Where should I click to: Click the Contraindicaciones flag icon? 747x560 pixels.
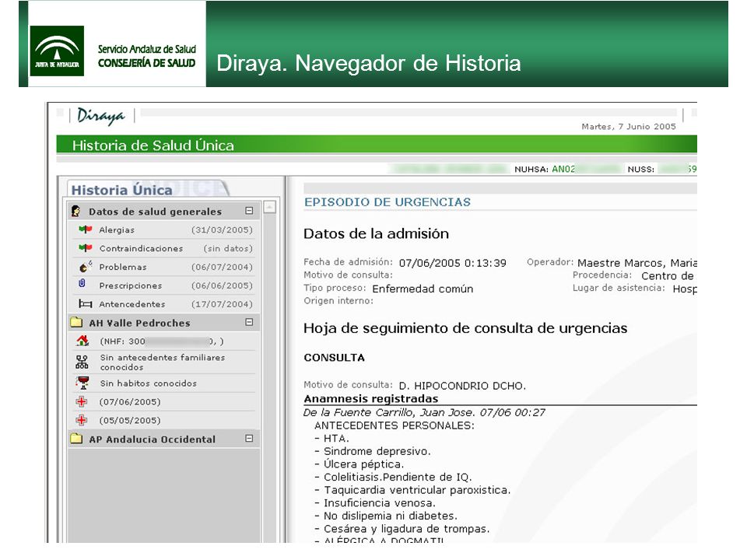pos(86,248)
